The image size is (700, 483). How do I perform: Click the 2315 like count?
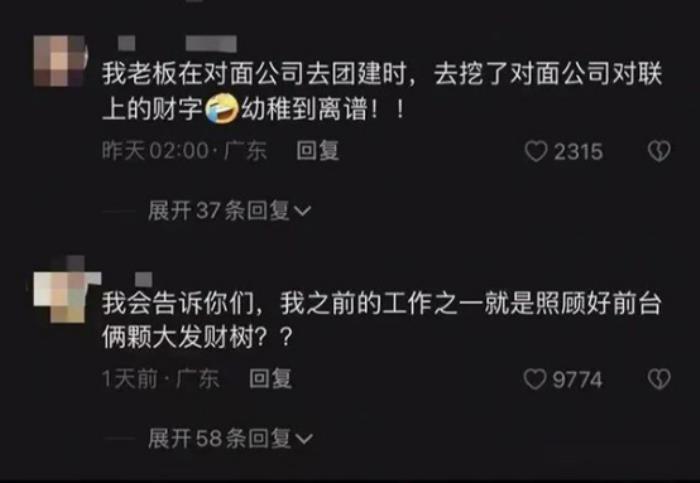coord(578,152)
